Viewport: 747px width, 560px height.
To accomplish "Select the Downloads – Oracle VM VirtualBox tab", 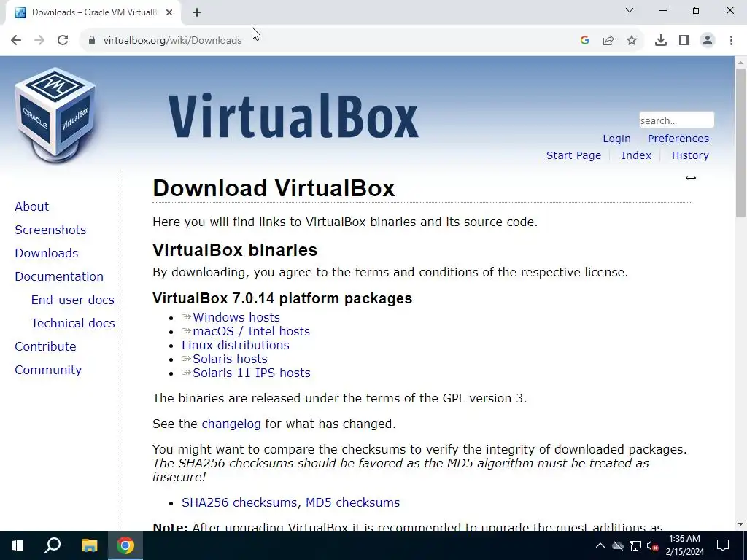I will pyautogui.click(x=94, y=12).
